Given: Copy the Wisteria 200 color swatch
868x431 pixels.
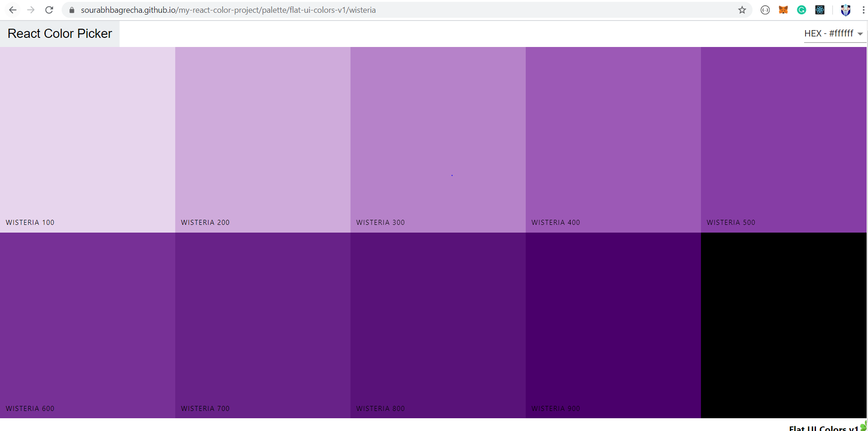Looking at the screenshot, I should (x=263, y=140).
